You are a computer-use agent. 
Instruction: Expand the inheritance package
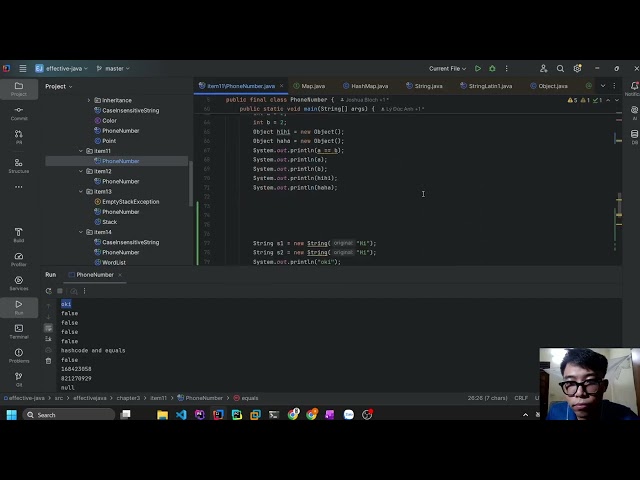(89, 100)
